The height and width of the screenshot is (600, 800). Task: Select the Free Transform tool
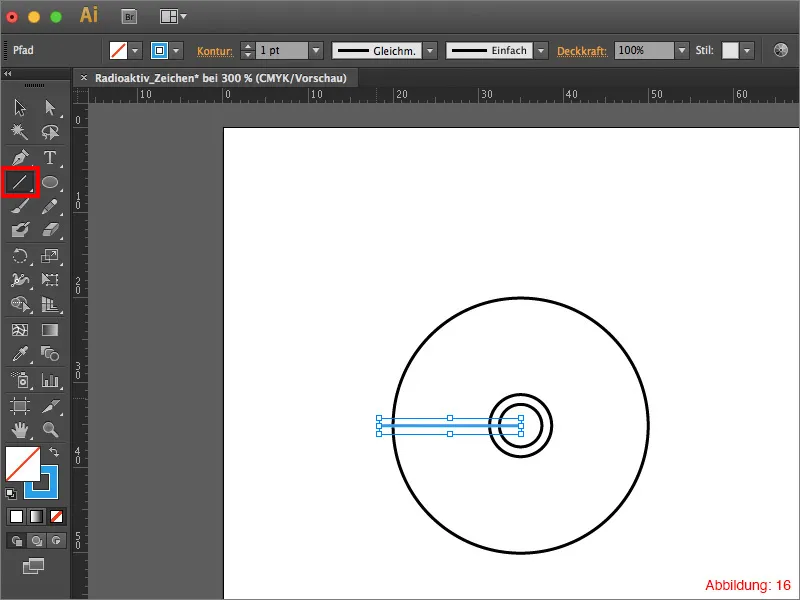tap(50, 280)
